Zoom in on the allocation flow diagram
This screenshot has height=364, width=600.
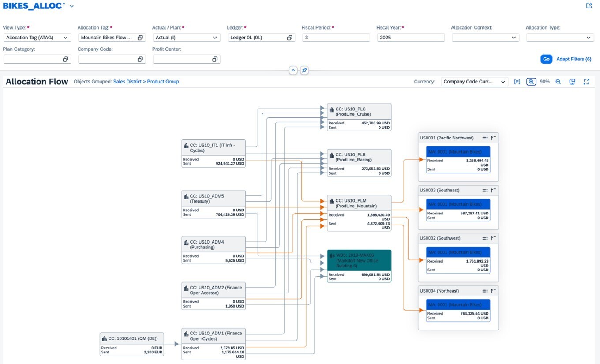pos(531,82)
